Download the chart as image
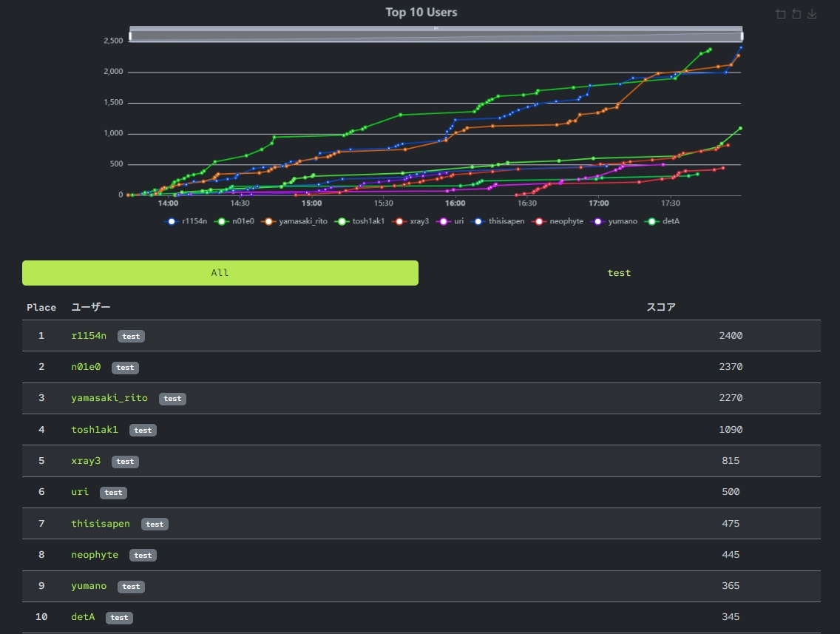This screenshot has height=634, width=840. pyautogui.click(x=812, y=15)
